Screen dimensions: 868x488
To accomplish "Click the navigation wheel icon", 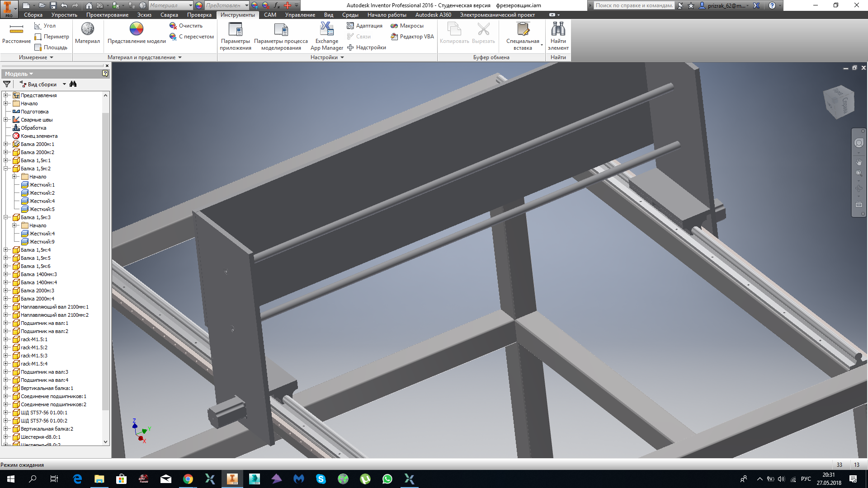I will tap(859, 143).
